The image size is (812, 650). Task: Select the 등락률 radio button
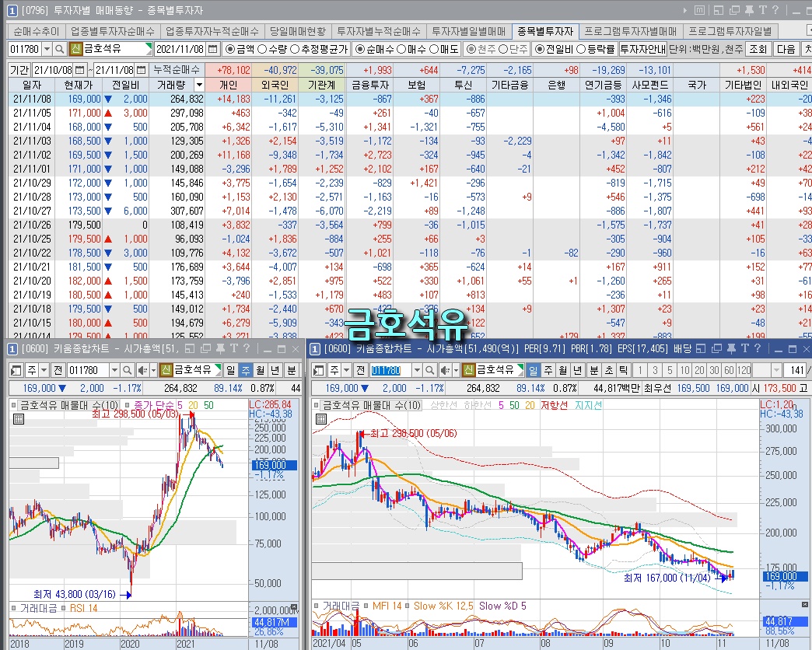[581, 49]
